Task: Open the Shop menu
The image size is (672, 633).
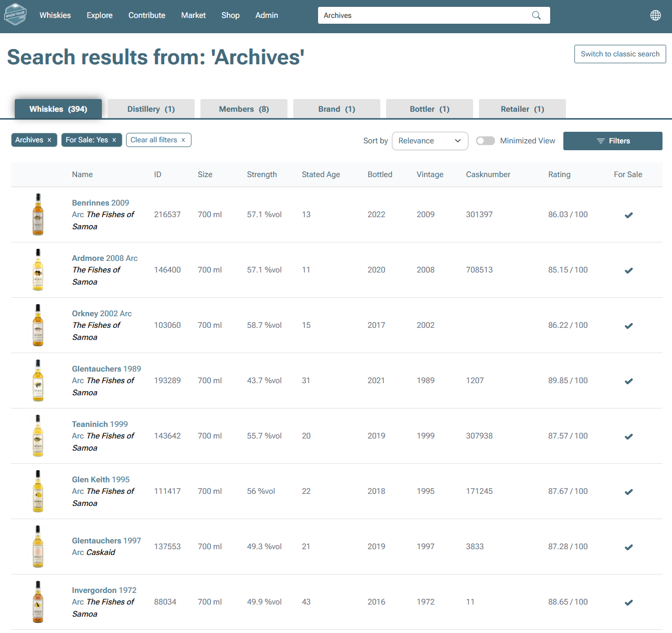Action: (231, 15)
